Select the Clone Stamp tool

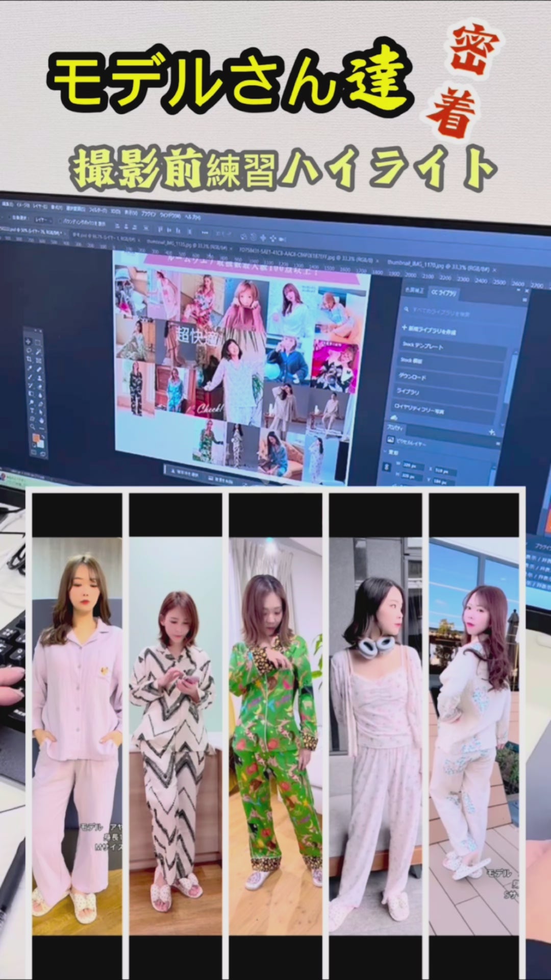pyautogui.click(x=40, y=378)
